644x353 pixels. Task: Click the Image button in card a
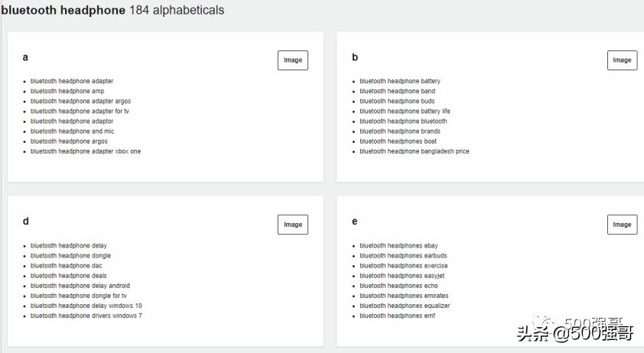pyautogui.click(x=292, y=60)
